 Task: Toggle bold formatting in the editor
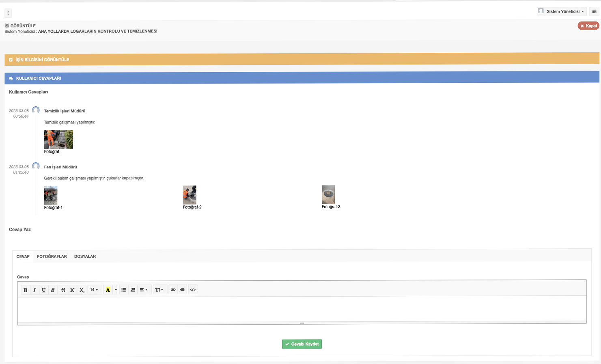point(25,290)
